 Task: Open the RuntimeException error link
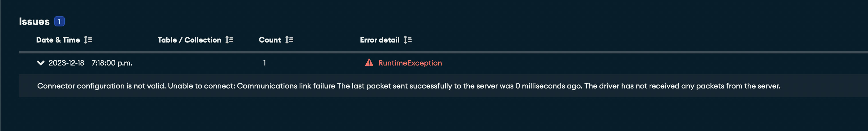[410, 63]
